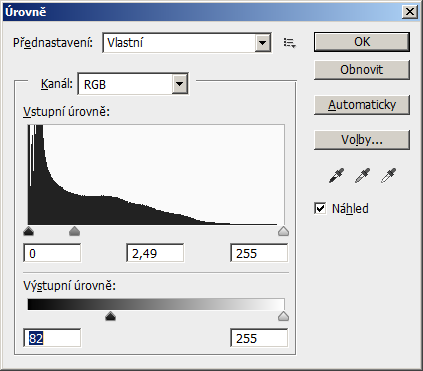Open the Volby options dialog
Image resolution: width=423 pixels, height=371 pixels.
pos(362,140)
